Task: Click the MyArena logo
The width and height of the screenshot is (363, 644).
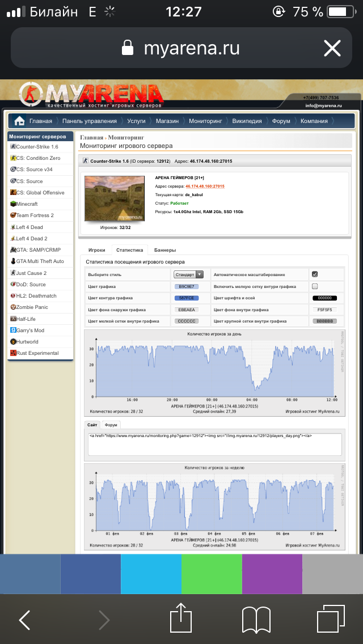Action: pyautogui.click(x=91, y=96)
